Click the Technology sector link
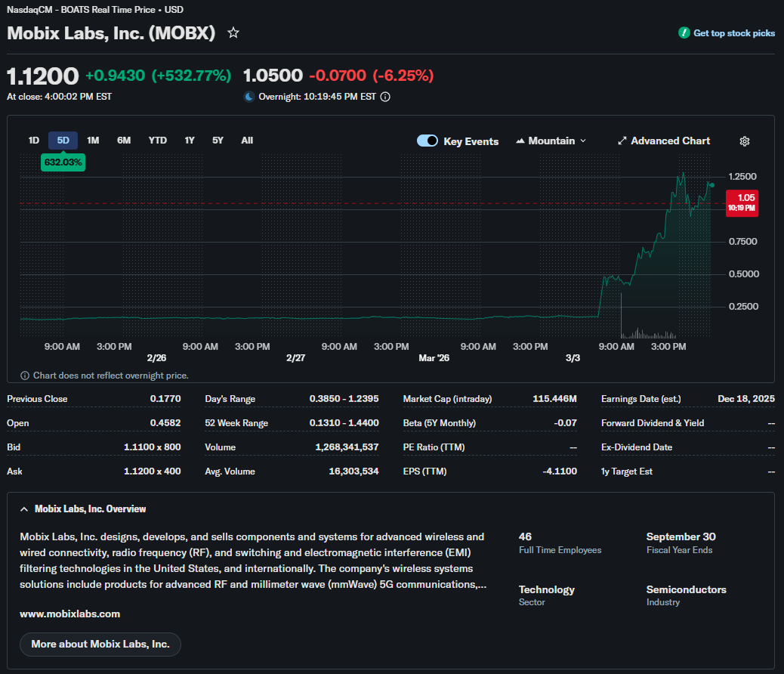Screen dimensions: 784x674 [x=547, y=589]
